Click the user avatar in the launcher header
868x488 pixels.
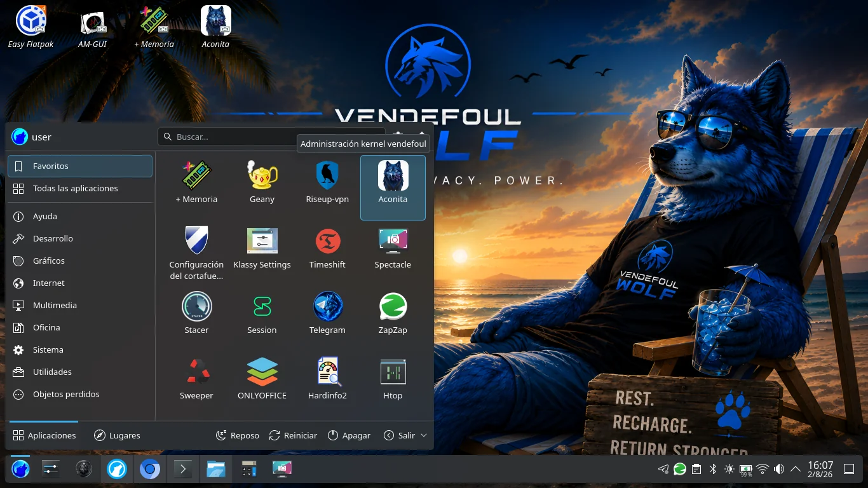click(20, 137)
